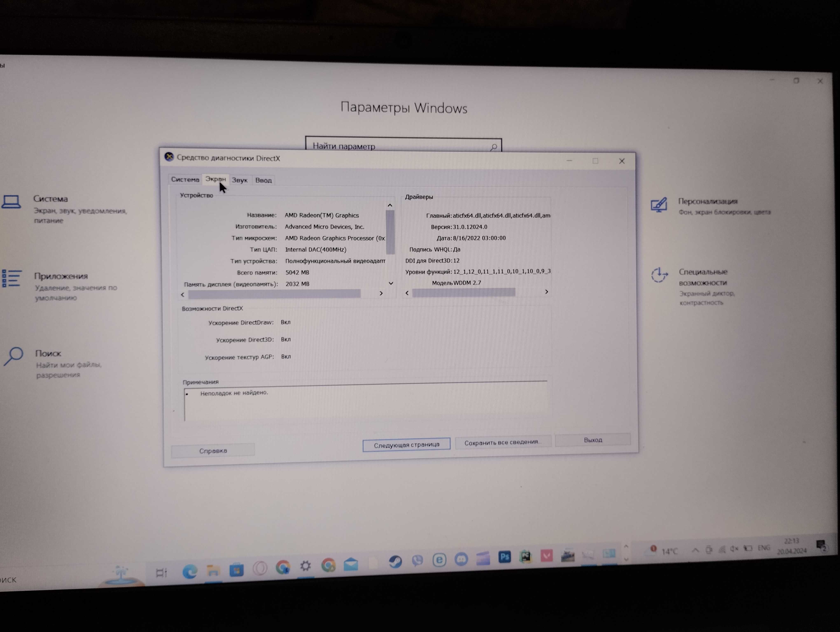Open the Персонализация settings link

point(707,201)
